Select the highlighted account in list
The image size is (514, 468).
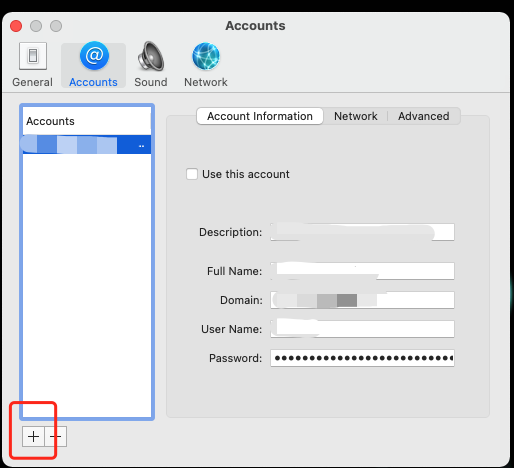pyautogui.click(x=87, y=145)
